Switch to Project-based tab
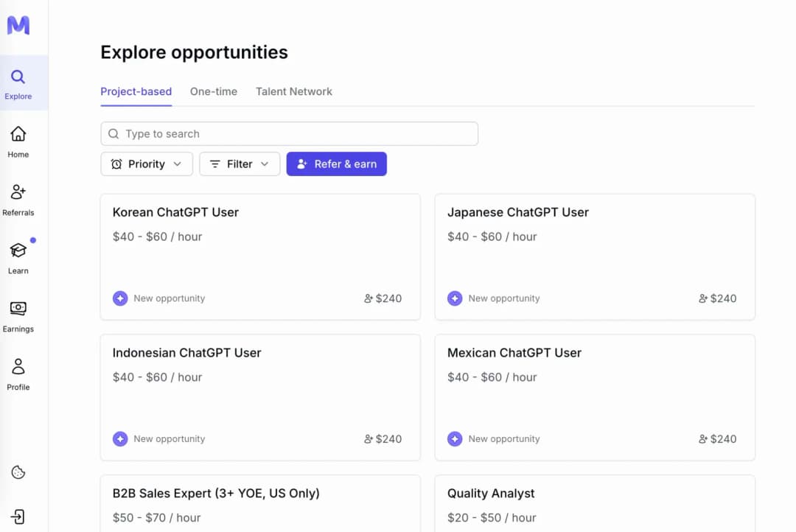Screen dimensions: 796x532 coord(136,91)
